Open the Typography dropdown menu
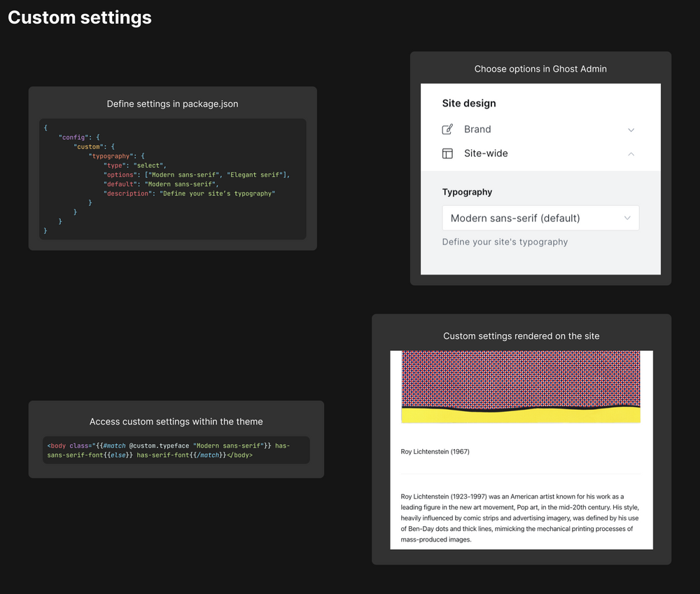The image size is (700, 594). click(540, 218)
